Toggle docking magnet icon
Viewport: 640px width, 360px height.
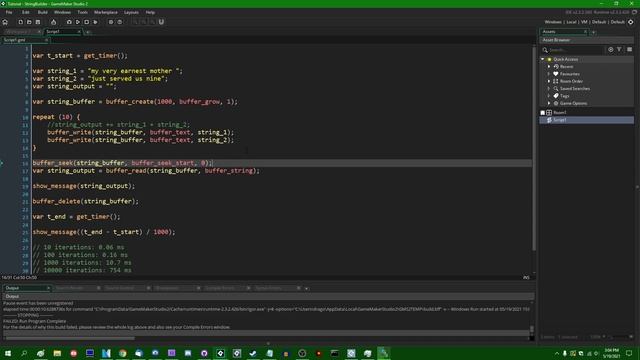(161, 22)
